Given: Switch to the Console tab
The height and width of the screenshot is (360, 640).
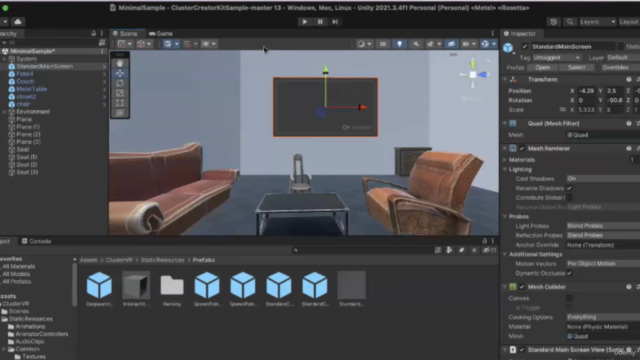Looking at the screenshot, I should click(37, 241).
